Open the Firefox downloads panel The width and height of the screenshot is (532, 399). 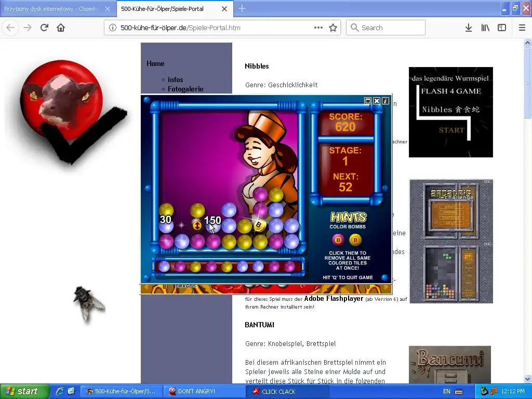(469, 28)
